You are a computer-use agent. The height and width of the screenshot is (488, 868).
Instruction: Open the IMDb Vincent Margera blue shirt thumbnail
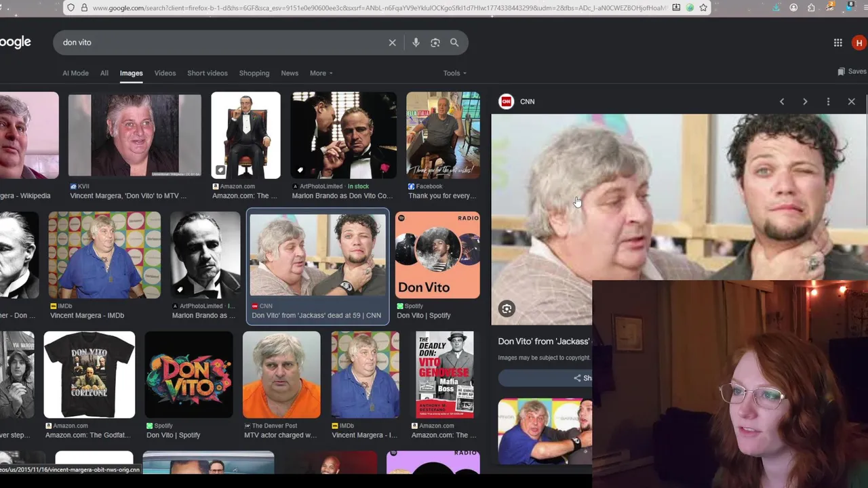tap(104, 255)
